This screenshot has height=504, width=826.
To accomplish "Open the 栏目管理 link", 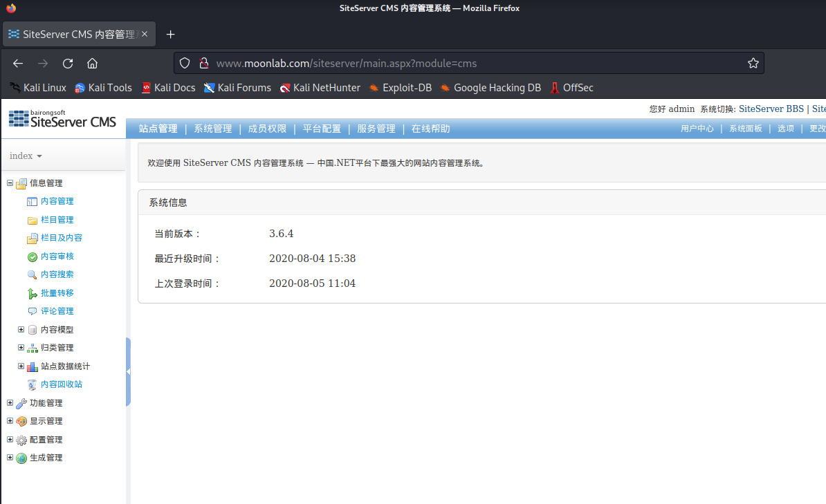I will point(57,220).
